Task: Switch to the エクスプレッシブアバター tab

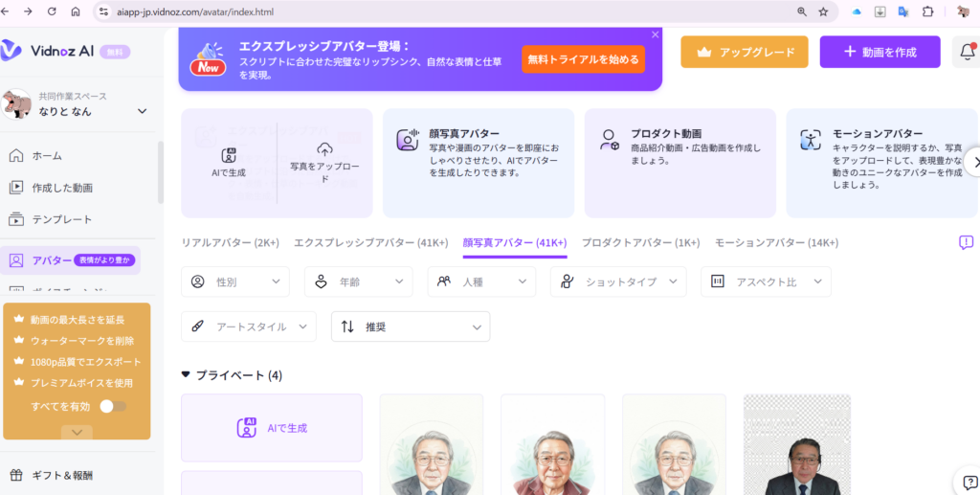Action: point(370,243)
